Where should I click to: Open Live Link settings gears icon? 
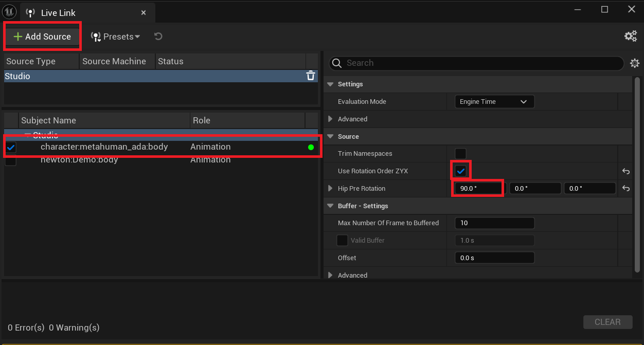[x=631, y=36]
